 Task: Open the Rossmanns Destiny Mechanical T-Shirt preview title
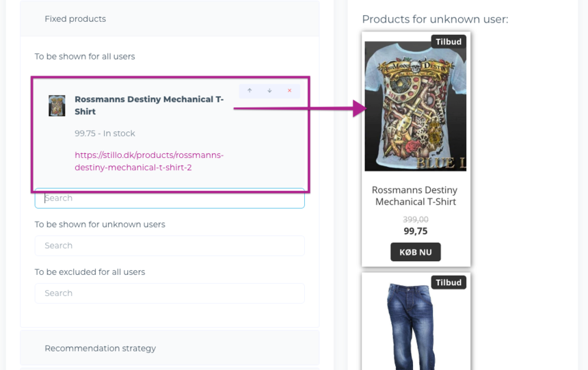tap(414, 196)
